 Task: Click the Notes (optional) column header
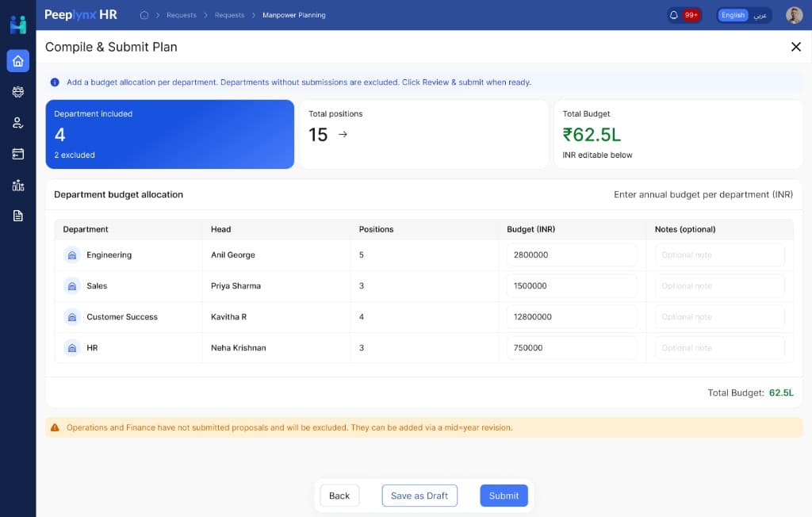(685, 229)
